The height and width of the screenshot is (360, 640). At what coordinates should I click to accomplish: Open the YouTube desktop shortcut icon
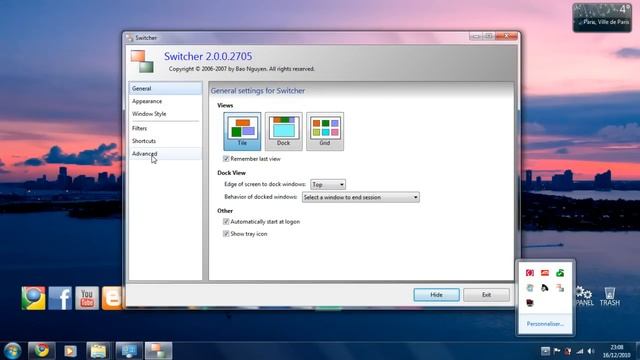click(87, 298)
